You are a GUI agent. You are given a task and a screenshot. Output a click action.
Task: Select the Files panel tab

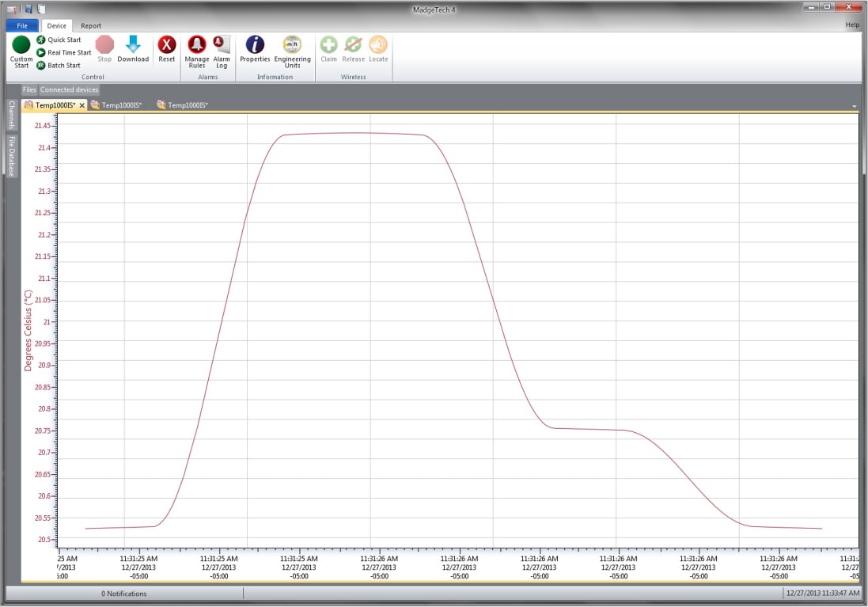[29, 89]
